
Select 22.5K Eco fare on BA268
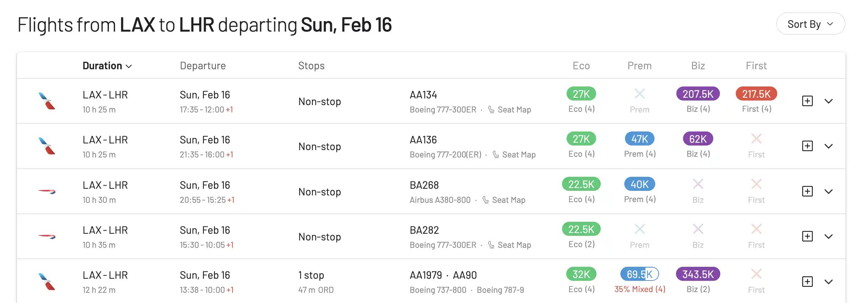[x=581, y=184]
